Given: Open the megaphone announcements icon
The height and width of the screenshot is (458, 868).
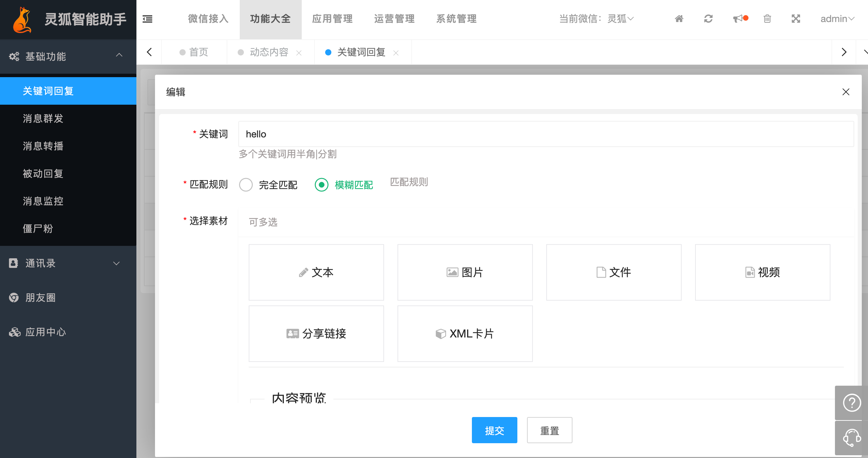Looking at the screenshot, I should click(738, 19).
